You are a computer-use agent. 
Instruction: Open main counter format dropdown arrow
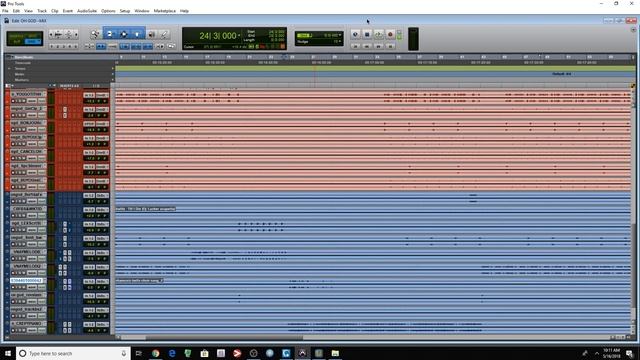click(239, 36)
